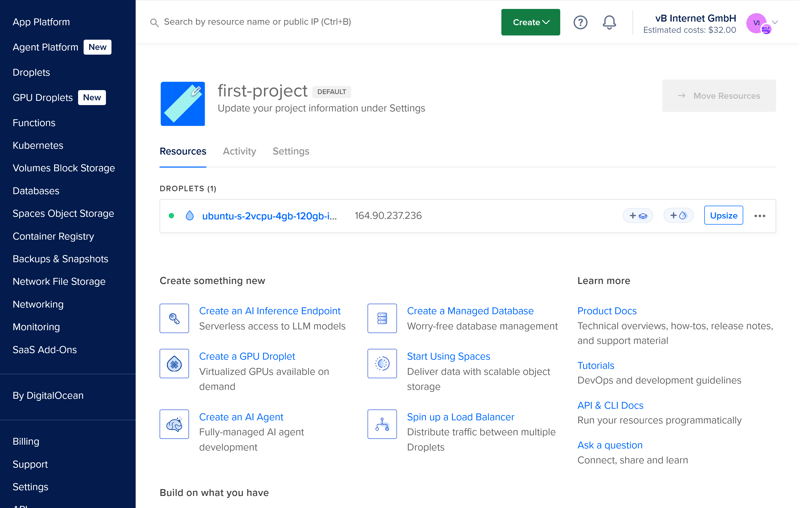The width and height of the screenshot is (800, 508).
Task: Open the notifications bell
Action: point(609,22)
